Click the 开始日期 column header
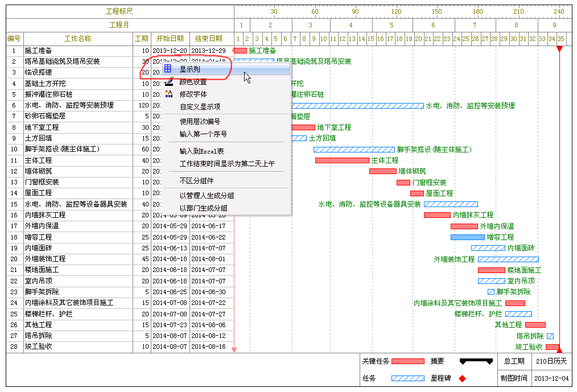The width and height of the screenshot is (577, 392). coord(170,39)
